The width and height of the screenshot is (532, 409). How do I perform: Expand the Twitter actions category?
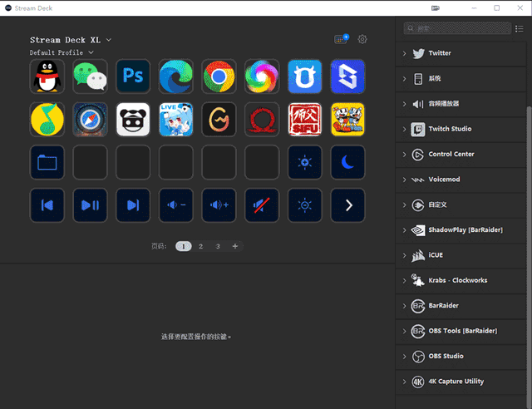pyautogui.click(x=461, y=53)
